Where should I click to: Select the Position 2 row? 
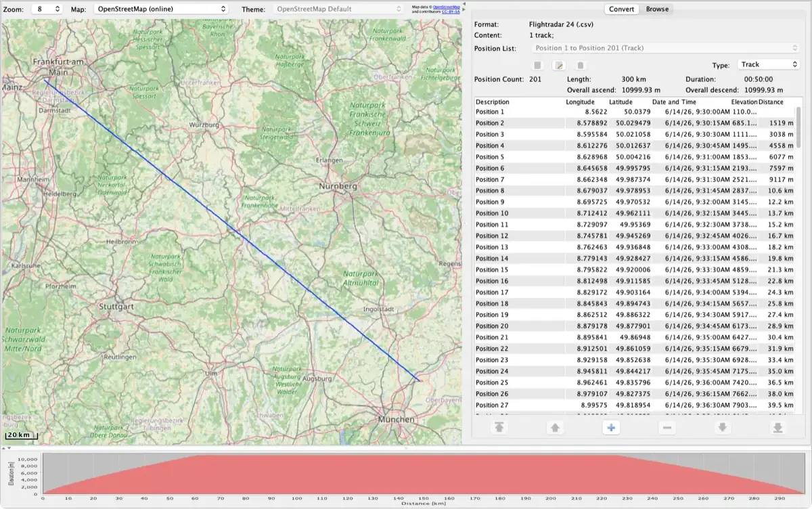pos(634,123)
